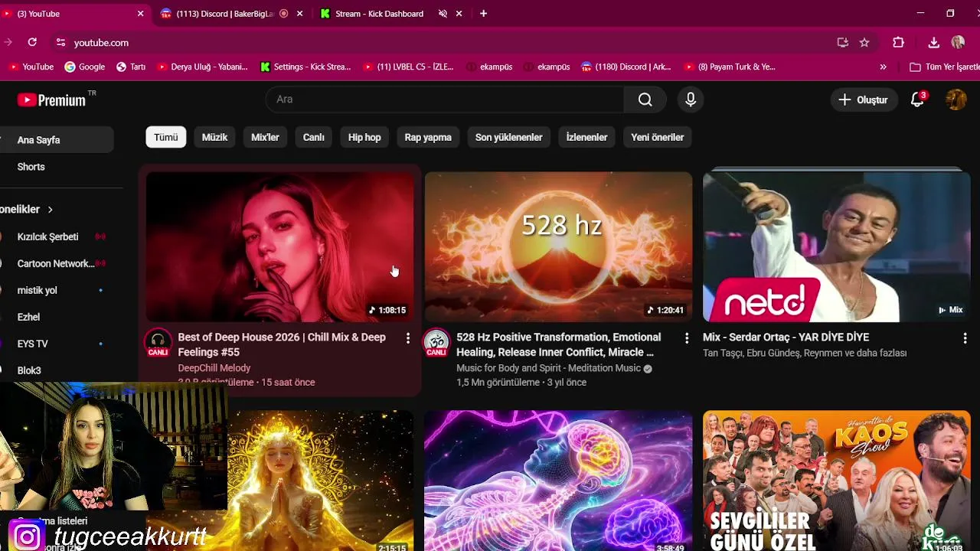
Task: Switch to Discord BakerBigLa tab
Action: pyautogui.click(x=224, y=14)
